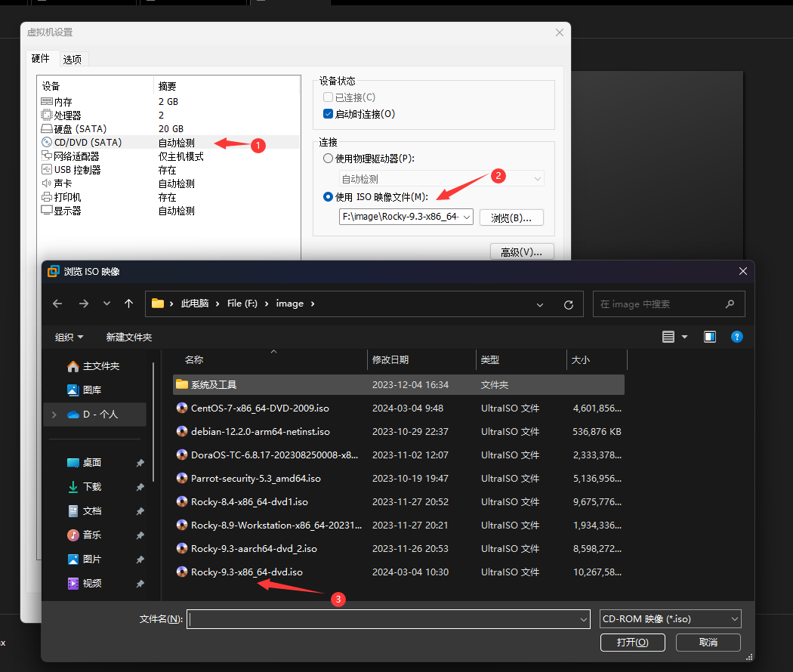The height and width of the screenshot is (672, 793).
Task: Click the 浏览(B)... button
Action: pos(511,217)
